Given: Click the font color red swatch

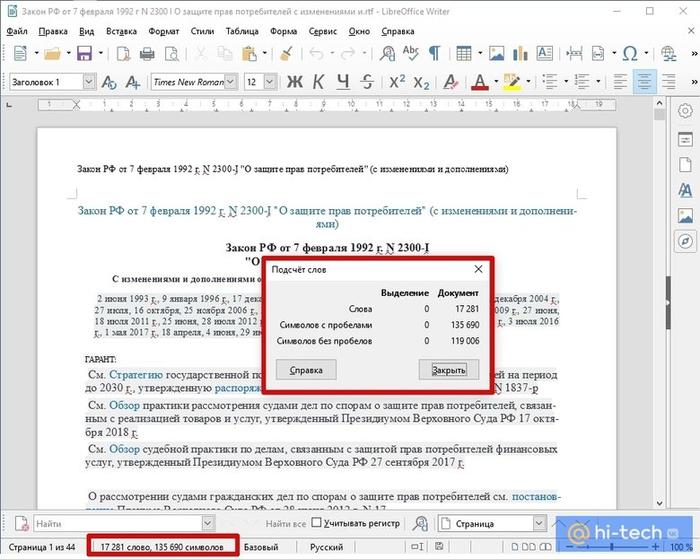Looking at the screenshot, I should click(x=479, y=82).
